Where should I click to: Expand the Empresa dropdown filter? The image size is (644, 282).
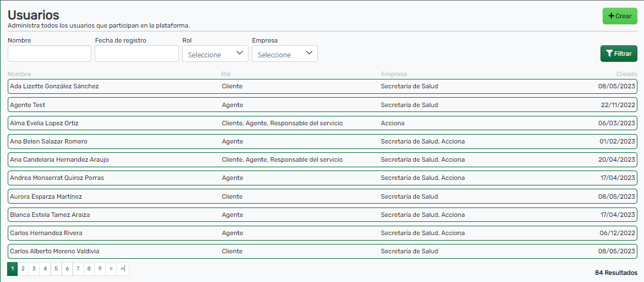coord(284,54)
